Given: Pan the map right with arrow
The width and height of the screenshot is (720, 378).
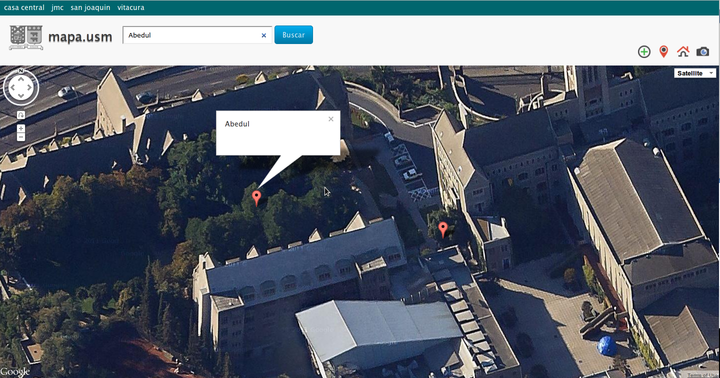Looking at the screenshot, I should (x=30, y=87).
